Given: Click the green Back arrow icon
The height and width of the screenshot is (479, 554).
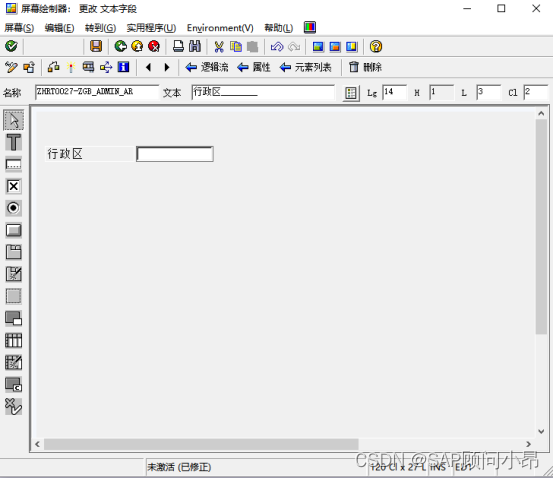Looking at the screenshot, I should pyautogui.click(x=120, y=46).
